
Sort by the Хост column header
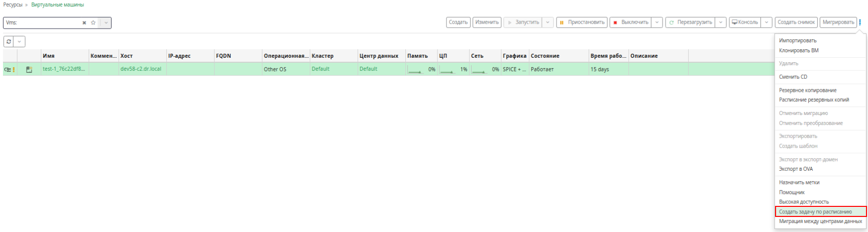(143, 56)
